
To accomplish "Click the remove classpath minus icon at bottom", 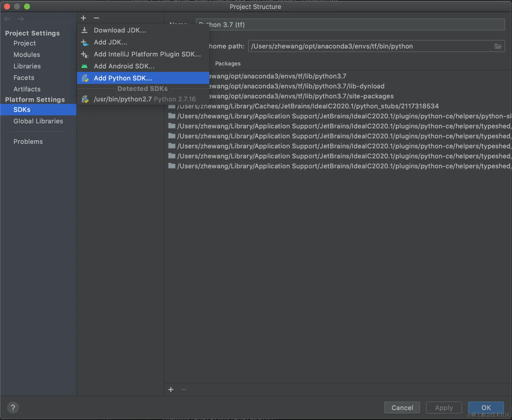I will (x=184, y=390).
